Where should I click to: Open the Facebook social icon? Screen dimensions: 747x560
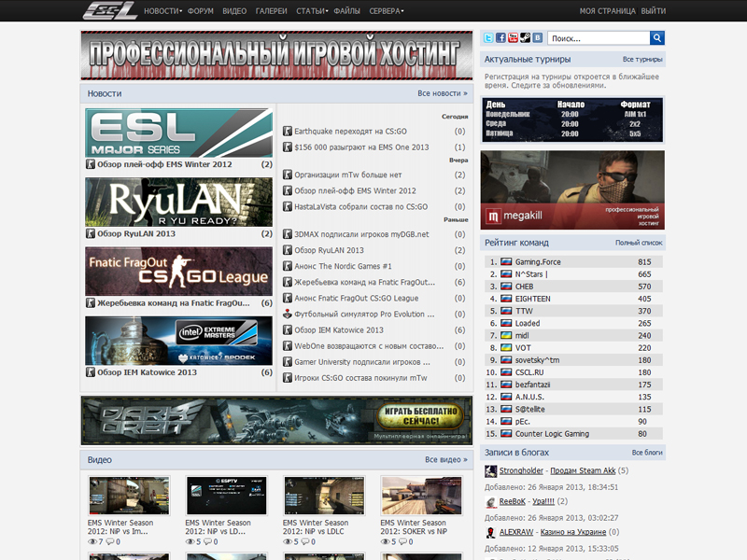click(x=500, y=37)
